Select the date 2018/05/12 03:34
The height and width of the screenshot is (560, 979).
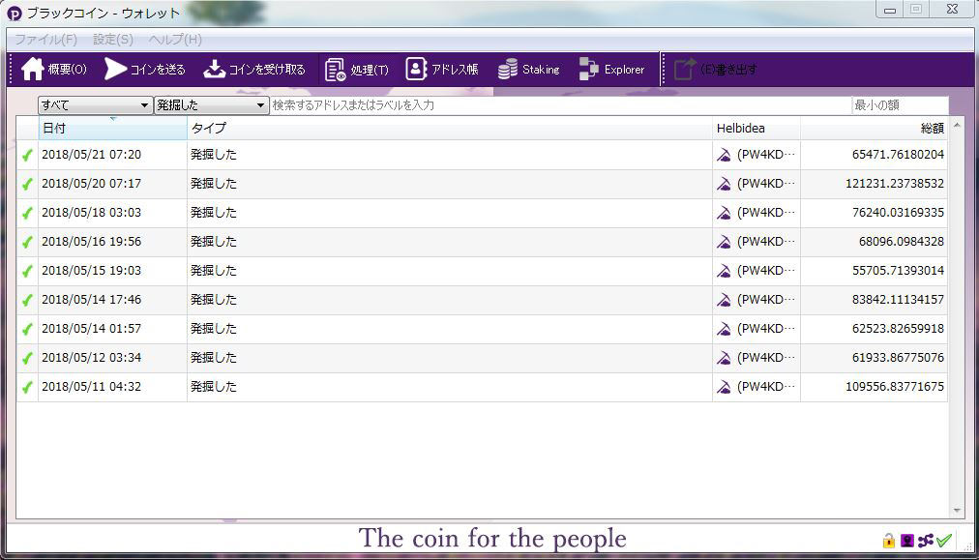tap(91, 358)
